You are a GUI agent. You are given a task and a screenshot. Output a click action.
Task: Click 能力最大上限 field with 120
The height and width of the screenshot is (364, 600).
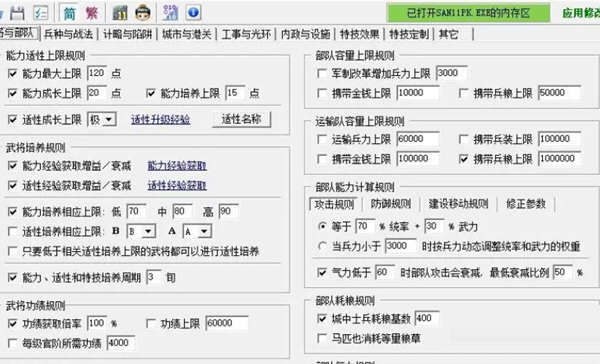[x=97, y=73]
